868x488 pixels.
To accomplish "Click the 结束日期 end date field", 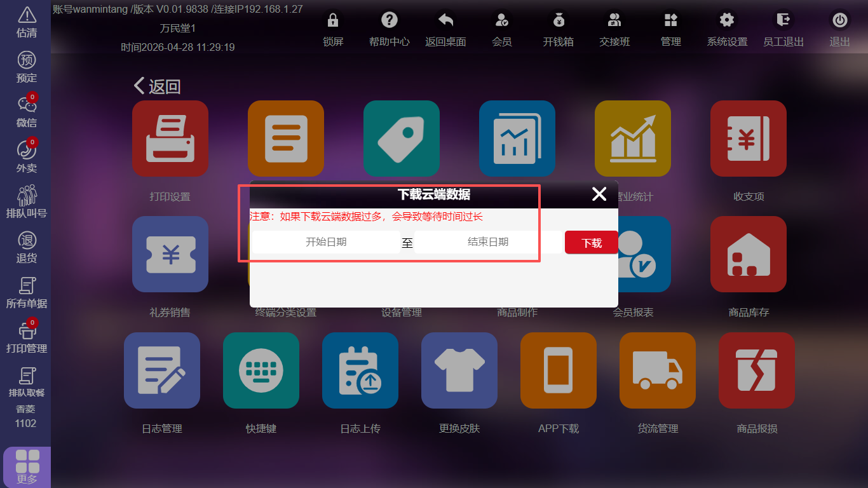I will pyautogui.click(x=487, y=242).
